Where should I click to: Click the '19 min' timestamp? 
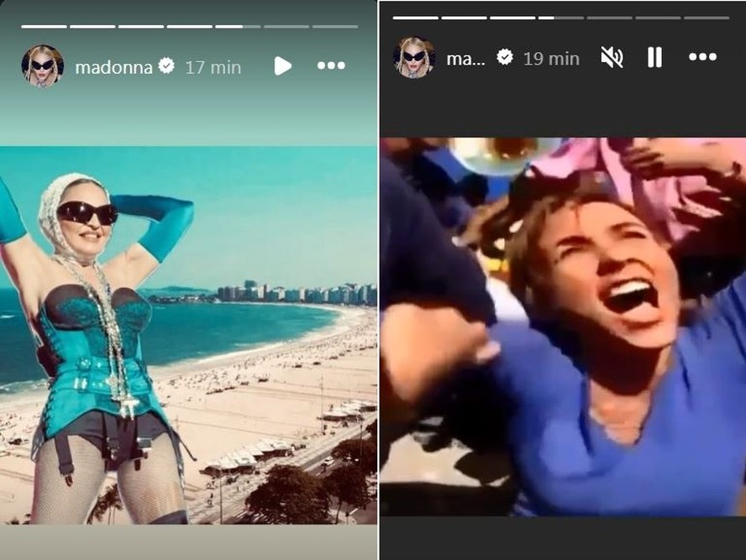point(551,59)
